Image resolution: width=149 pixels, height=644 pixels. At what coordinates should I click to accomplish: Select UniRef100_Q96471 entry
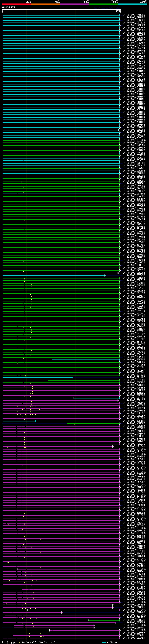pyautogui.click(x=134, y=168)
